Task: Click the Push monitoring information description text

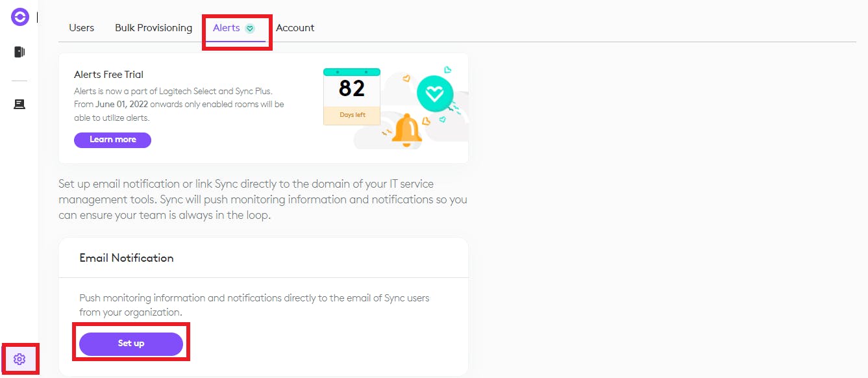Action: 254,305
